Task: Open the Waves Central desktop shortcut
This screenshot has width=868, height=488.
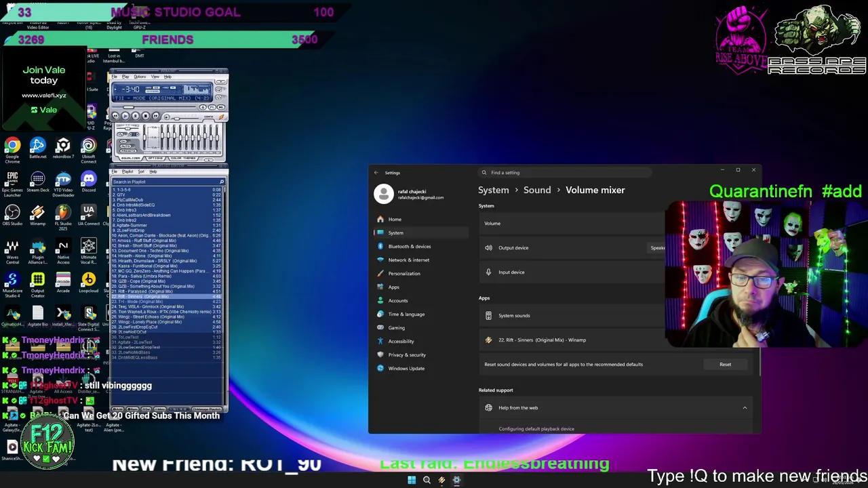Action: (12, 251)
